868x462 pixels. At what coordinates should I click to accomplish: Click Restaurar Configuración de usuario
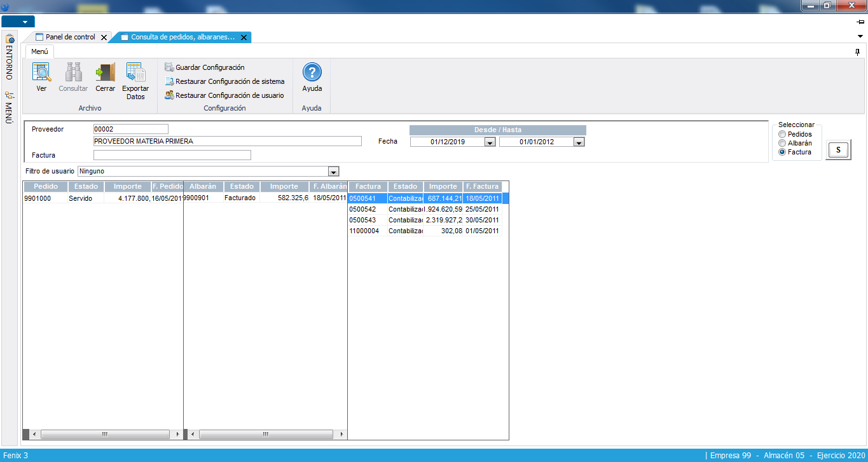click(x=230, y=95)
